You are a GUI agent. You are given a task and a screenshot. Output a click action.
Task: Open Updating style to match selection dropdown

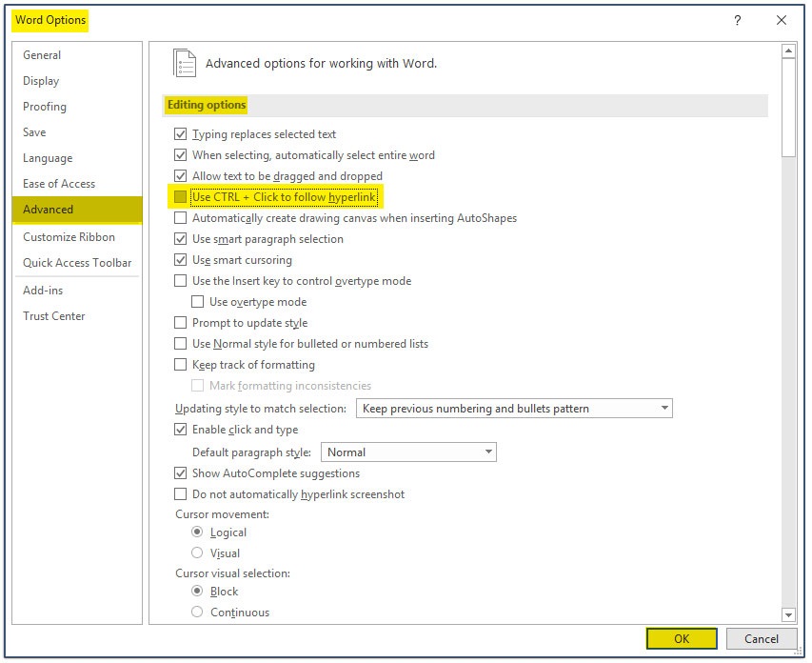pos(514,409)
